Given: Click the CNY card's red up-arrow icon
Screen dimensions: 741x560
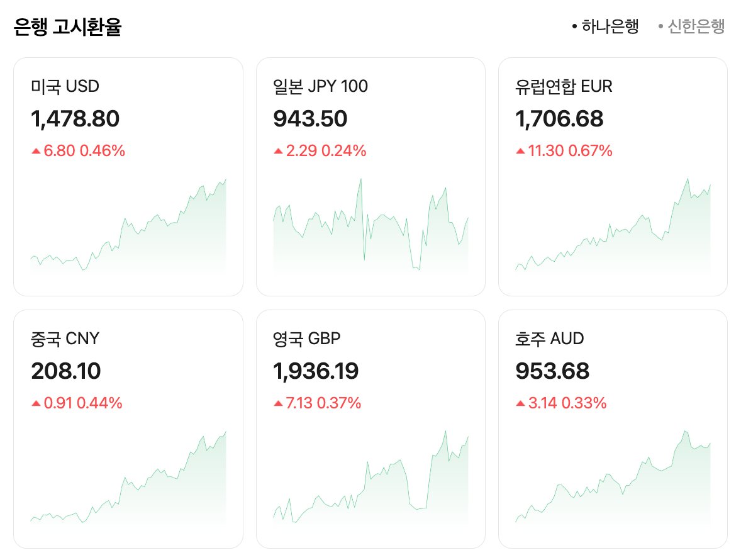Looking at the screenshot, I should [x=36, y=403].
